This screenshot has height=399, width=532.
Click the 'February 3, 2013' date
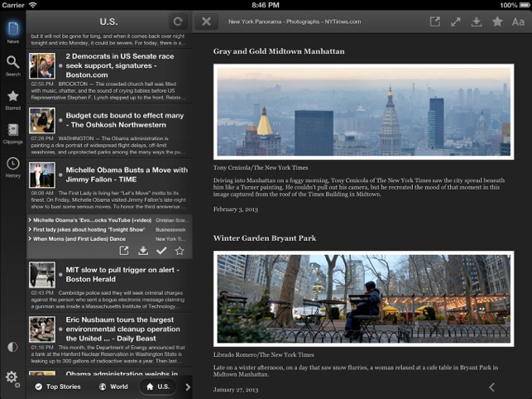click(236, 209)
